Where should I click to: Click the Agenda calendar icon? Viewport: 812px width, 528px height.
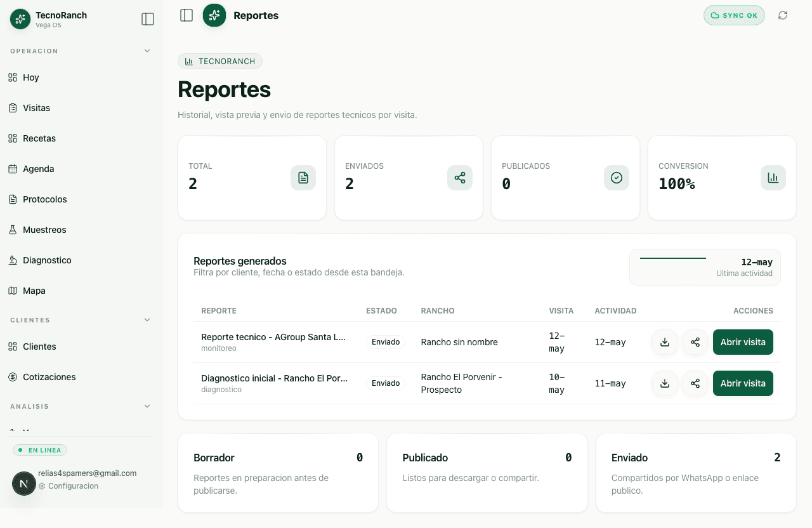[x=13, y=169]
